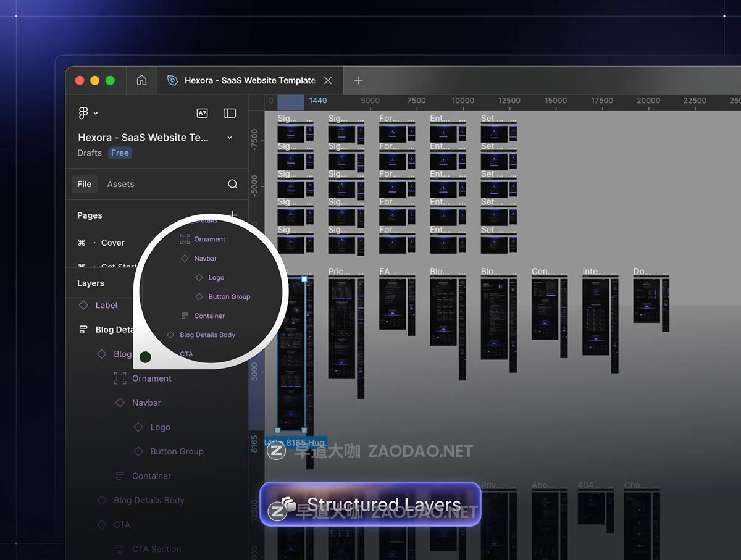Select the Button Group layer
This screenshot has height=560, width=741.
point(177,451)
